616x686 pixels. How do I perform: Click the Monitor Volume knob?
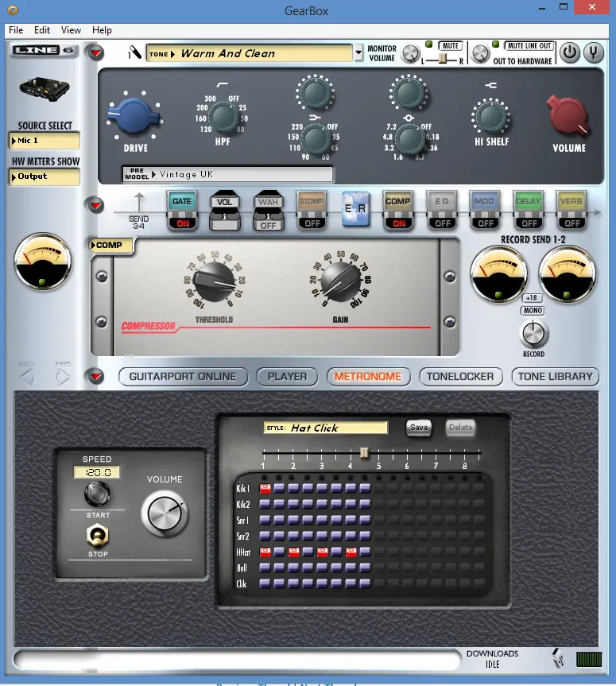point(410,54)
